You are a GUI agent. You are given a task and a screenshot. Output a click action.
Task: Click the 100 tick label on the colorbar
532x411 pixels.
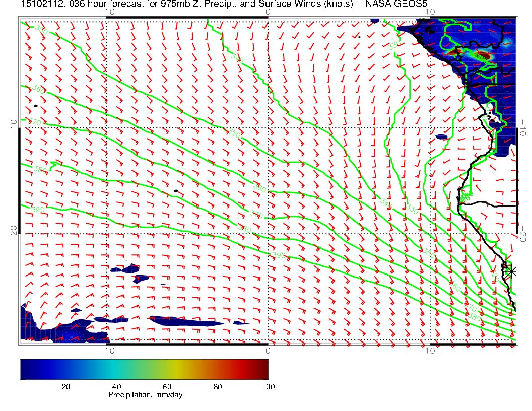tap(268, 386)
